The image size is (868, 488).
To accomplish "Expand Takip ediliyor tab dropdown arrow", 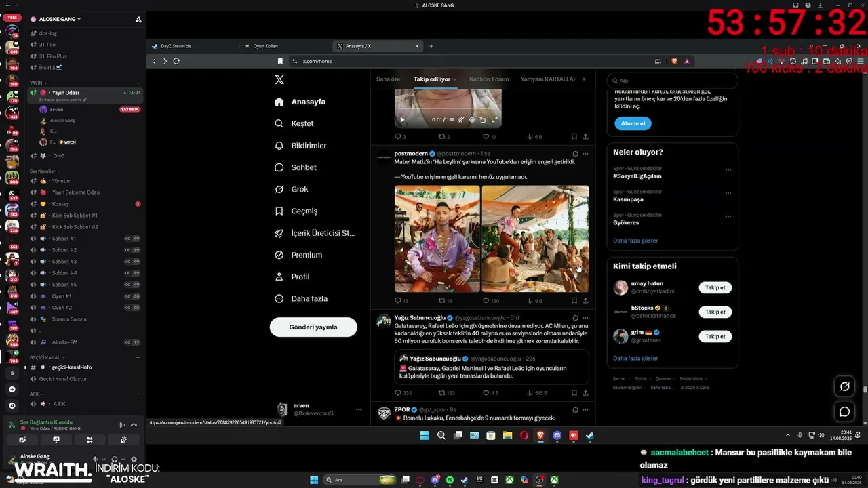I will pyautogui.click(x=455, y=79).
